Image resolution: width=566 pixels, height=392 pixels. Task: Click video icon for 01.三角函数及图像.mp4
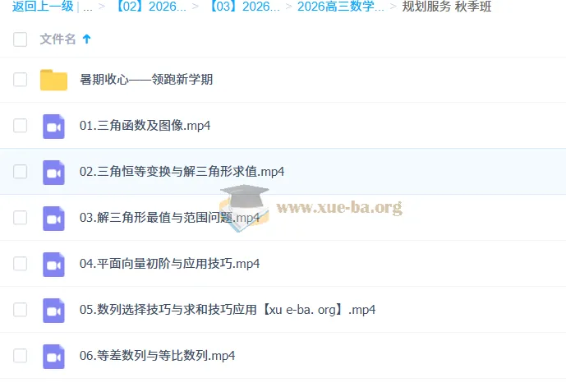pos(53,126)
